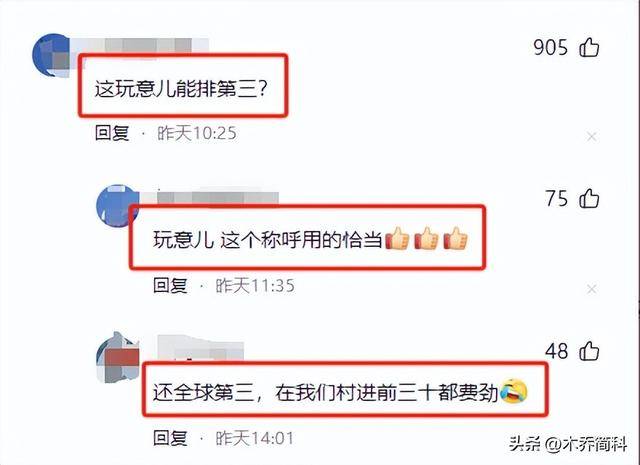Click 回复 under the 14:01 comment
The image size is (640, 465).
click(170, 438)
